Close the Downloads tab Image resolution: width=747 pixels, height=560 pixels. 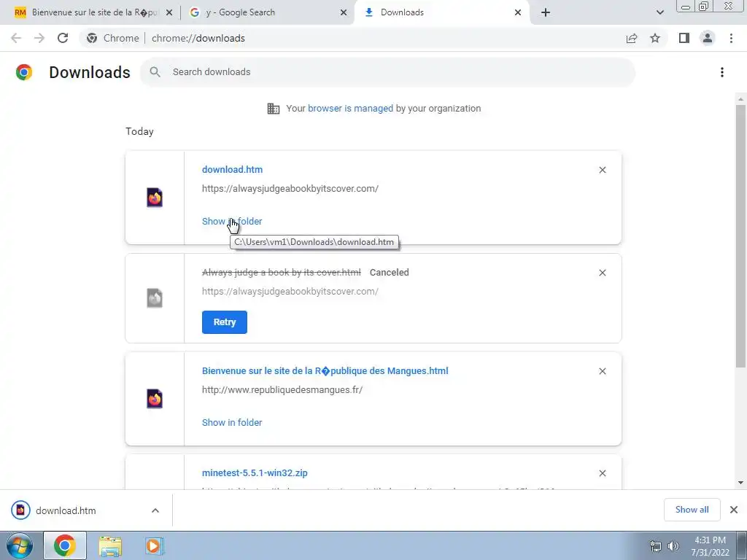click(x=518, y=12)
